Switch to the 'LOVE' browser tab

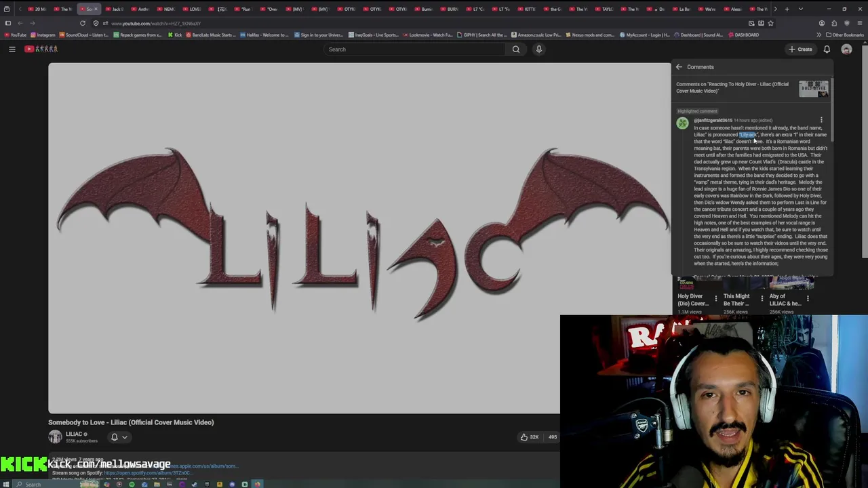point(191,9)
